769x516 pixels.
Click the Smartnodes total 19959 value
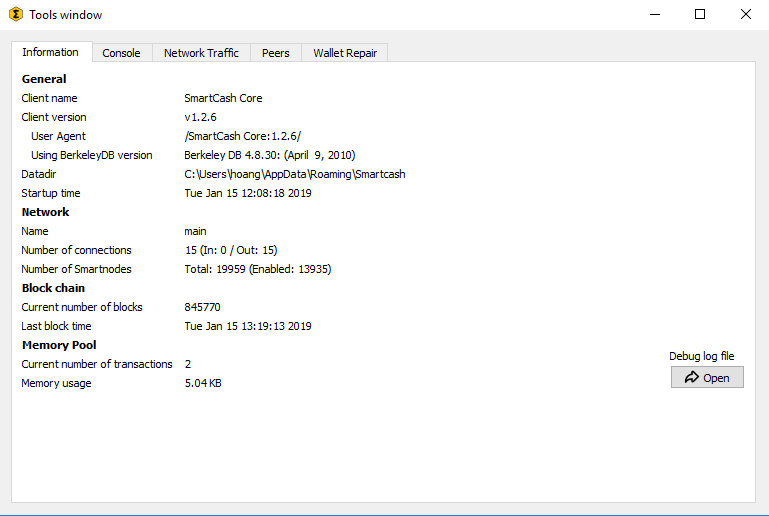coord(257,269)
